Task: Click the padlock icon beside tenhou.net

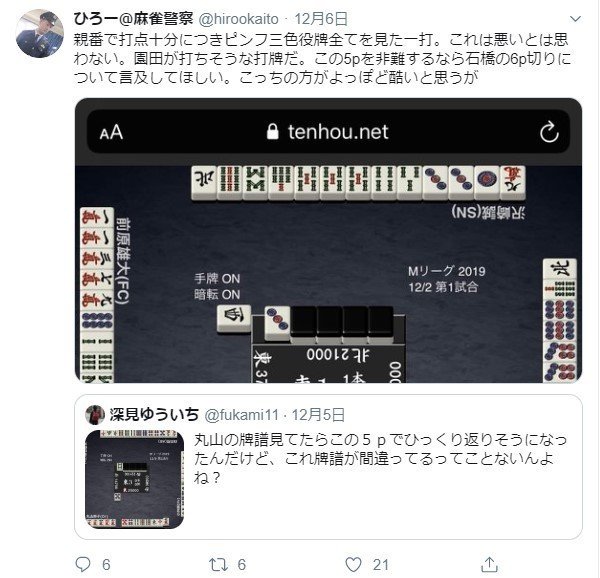Action: [x=272, y=132]
